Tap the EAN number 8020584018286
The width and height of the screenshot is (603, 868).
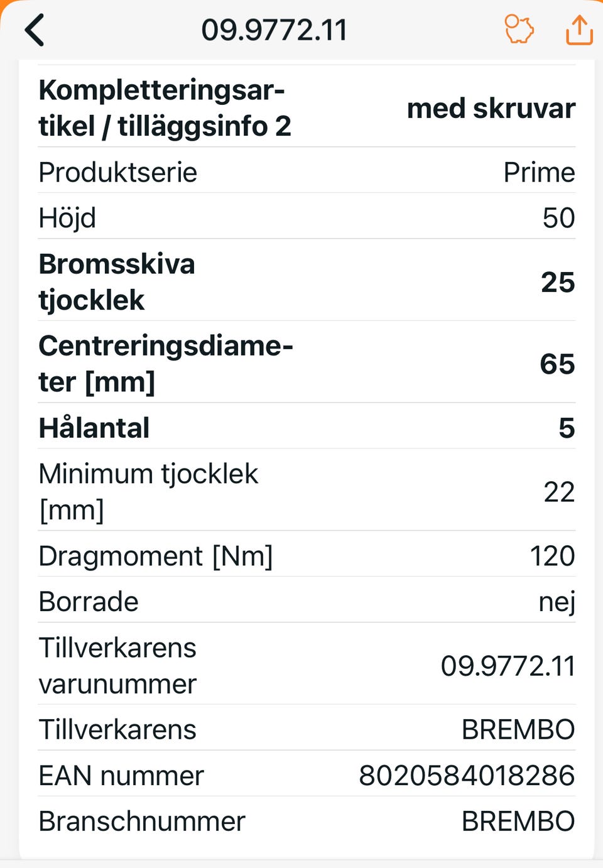[467, 776]
